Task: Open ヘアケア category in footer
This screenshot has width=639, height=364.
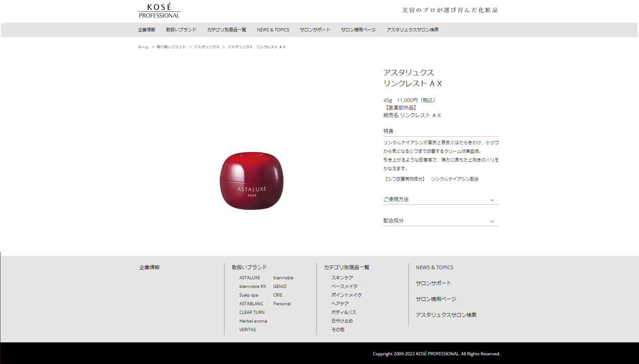Action: point(340,304)
